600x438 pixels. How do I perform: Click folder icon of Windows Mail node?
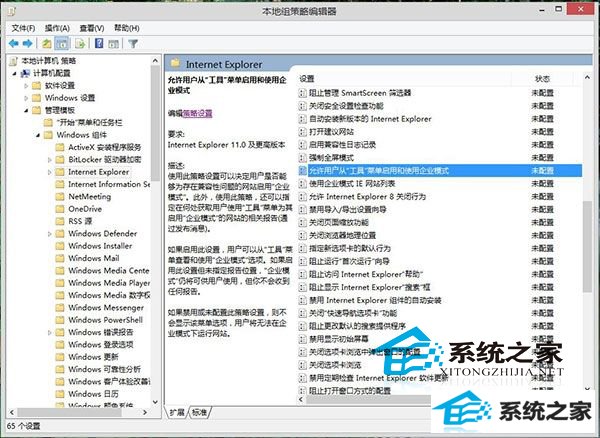[60, 258]
